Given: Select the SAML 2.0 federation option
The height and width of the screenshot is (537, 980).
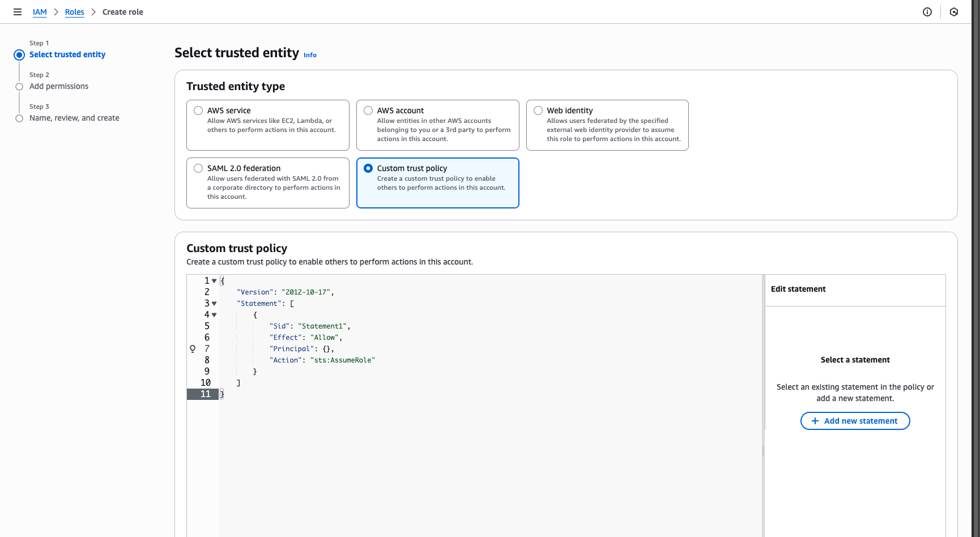Looking at the screenshot, I should [198, 168].
